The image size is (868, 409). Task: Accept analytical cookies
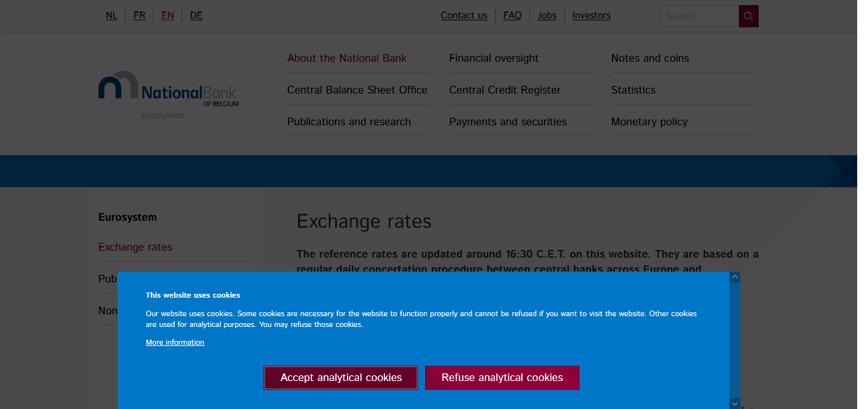(x=341, y=378)
